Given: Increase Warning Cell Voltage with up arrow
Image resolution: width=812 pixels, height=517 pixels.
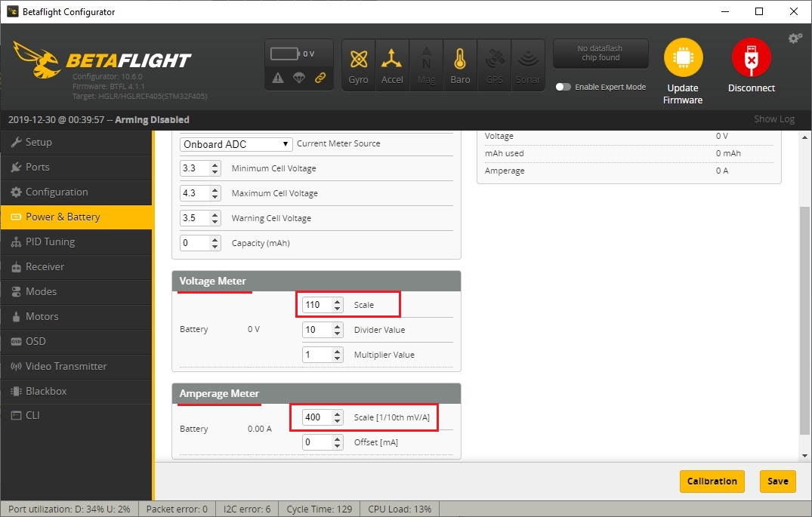Looking at the screenshot, I should click(215, 214).
